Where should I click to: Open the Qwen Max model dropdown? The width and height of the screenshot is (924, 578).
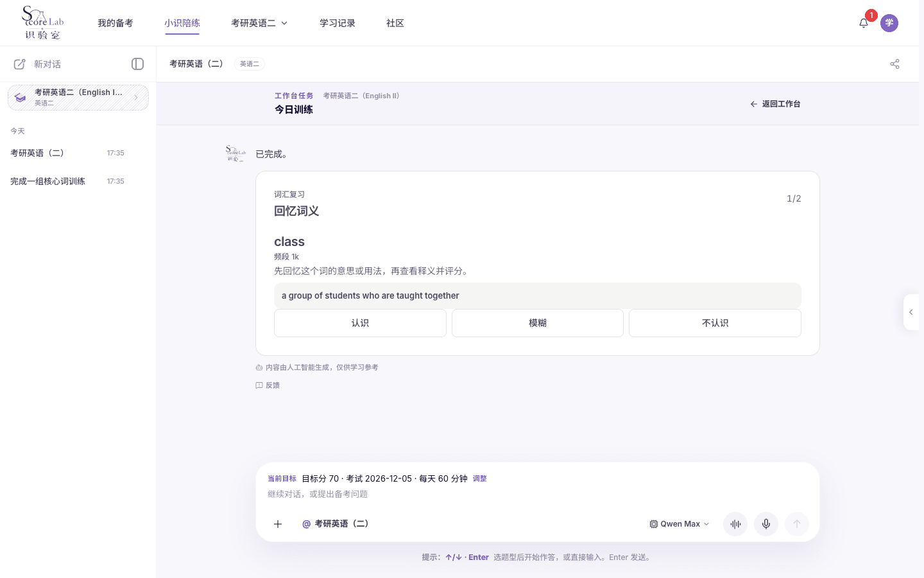pos(680,524)
